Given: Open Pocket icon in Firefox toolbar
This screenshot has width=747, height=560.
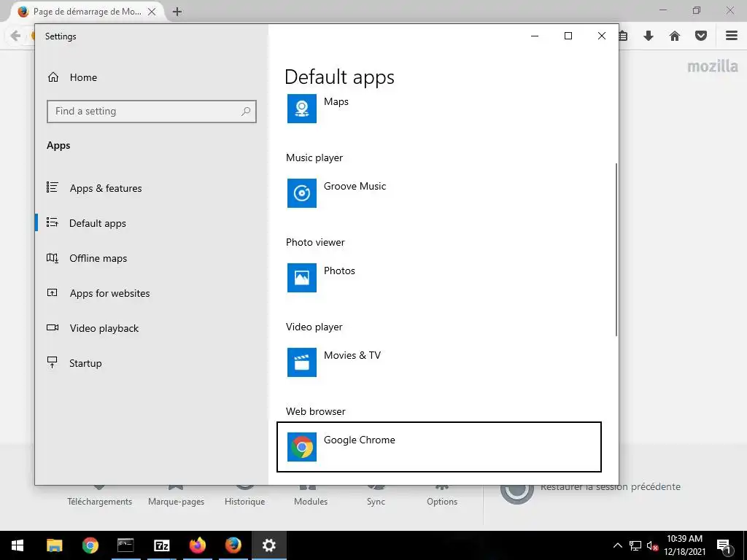Looking at the screenshot, I should (x=701, y=36).
